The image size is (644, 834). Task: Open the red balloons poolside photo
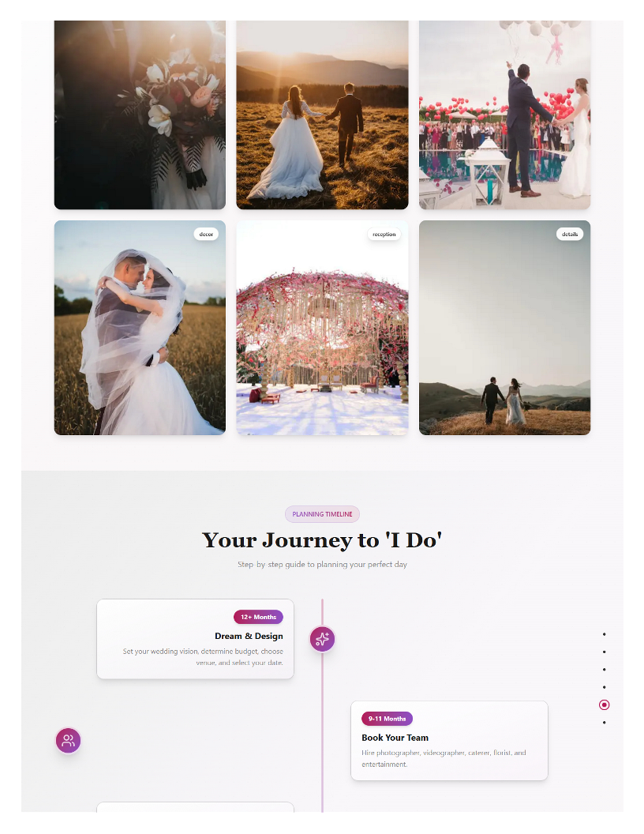click(x=505, y=115)
